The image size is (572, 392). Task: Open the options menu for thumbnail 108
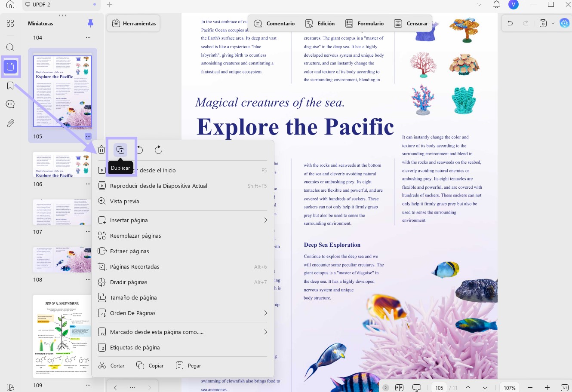(88, 279)
